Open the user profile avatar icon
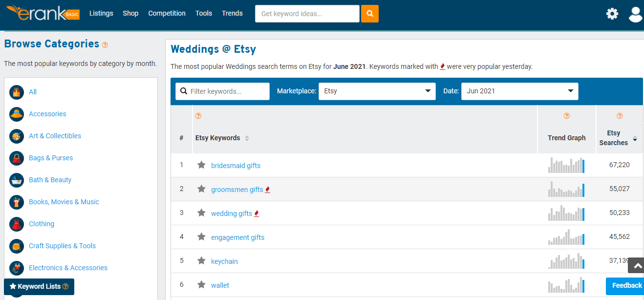 coord(636,14)
